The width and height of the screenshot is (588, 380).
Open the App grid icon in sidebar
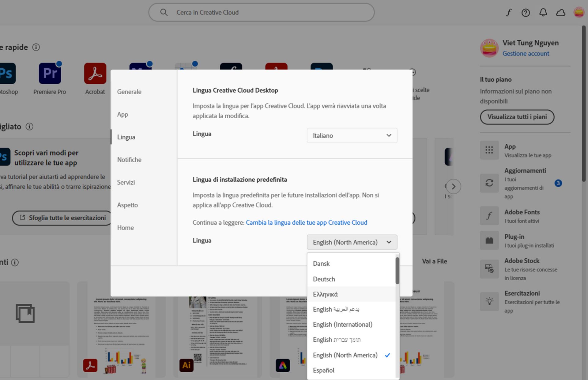click(489, 150)
